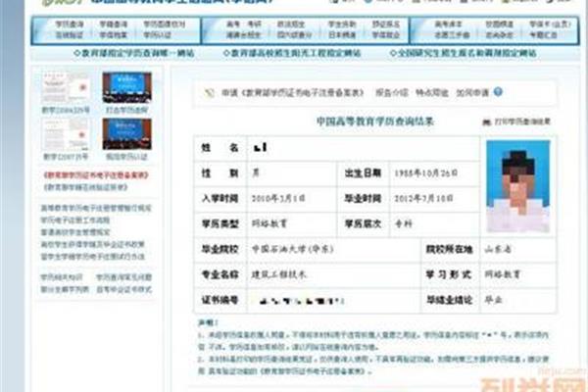Image resolution: width=588 pixels, height=392 pixels.
Task: Click the 入学时间 label cell
Action: coord(220,198)
